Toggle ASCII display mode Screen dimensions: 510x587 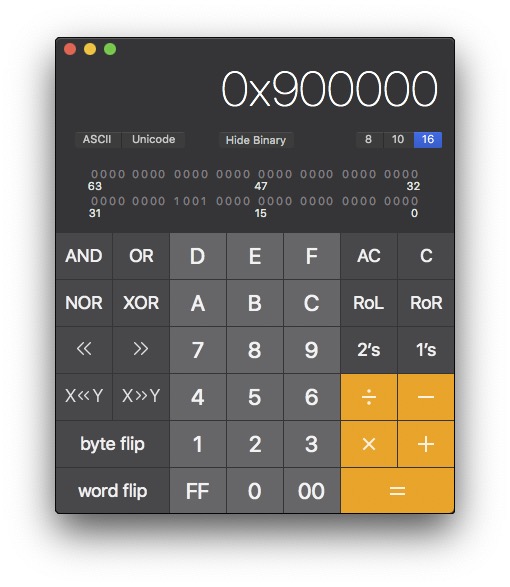click(97, 140)
